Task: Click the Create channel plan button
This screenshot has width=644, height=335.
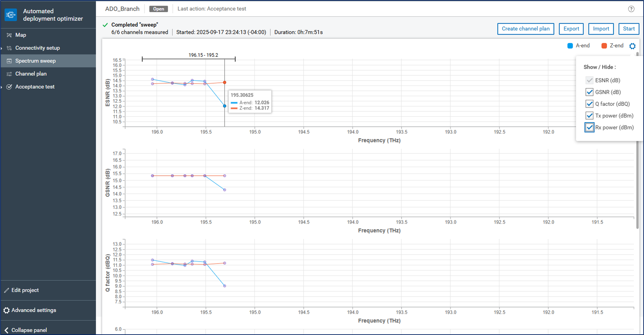Action: tap(526, 29)
